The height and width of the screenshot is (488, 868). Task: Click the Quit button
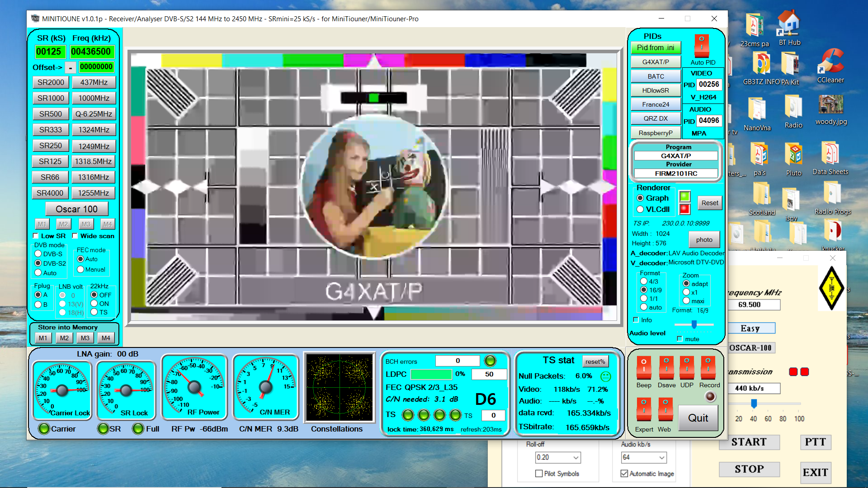(698, 418)
